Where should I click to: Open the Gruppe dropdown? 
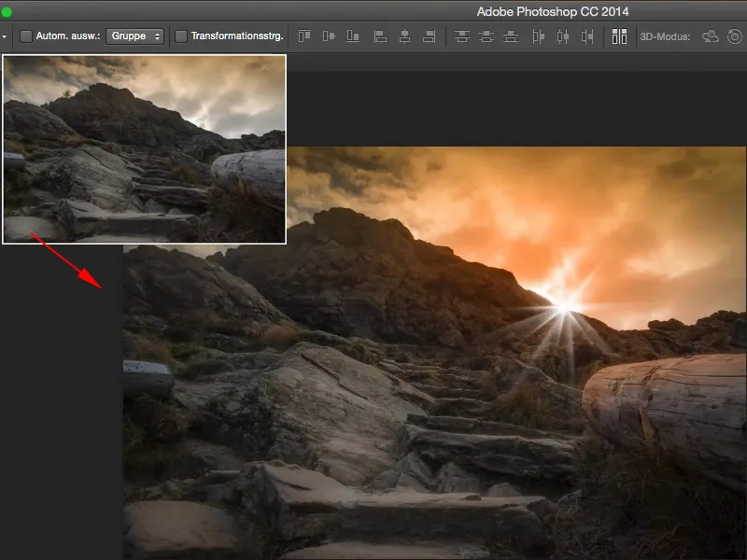135,36
